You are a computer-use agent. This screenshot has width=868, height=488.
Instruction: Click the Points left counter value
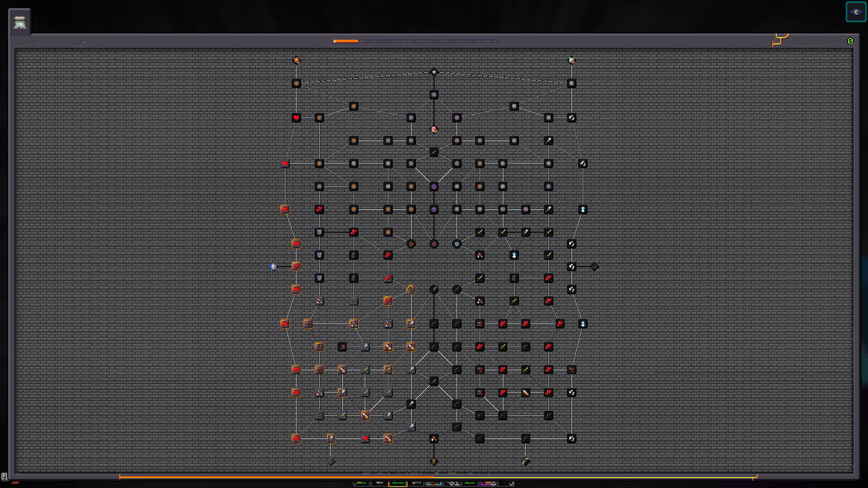[850, 41]
